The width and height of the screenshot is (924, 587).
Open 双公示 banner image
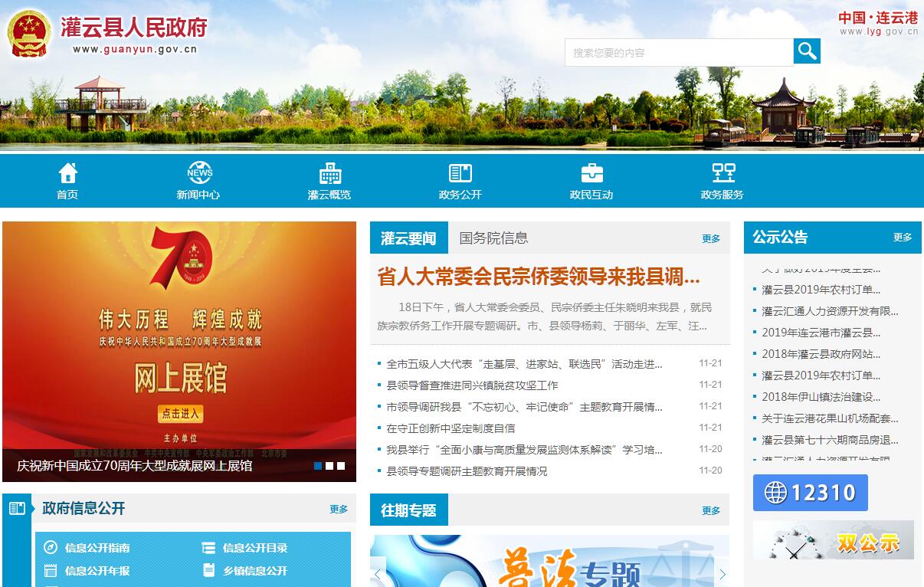point(834,540)
